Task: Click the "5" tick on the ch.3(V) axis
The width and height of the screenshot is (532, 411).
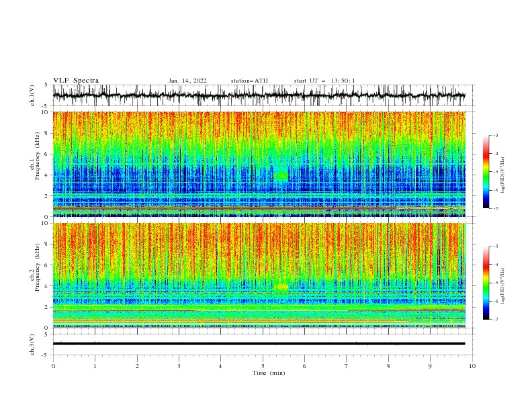Action: pyautogui.click(x=46, y=334)
